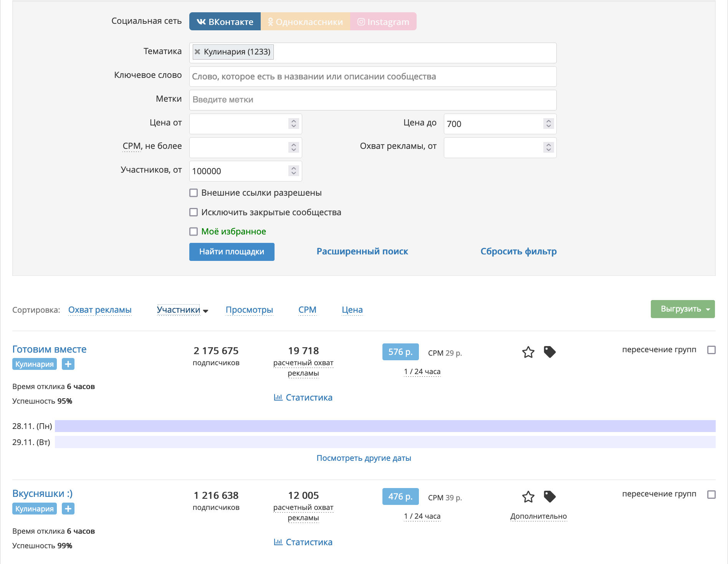Select the 28.11. (Пн) schedule bar

[385, 426]
